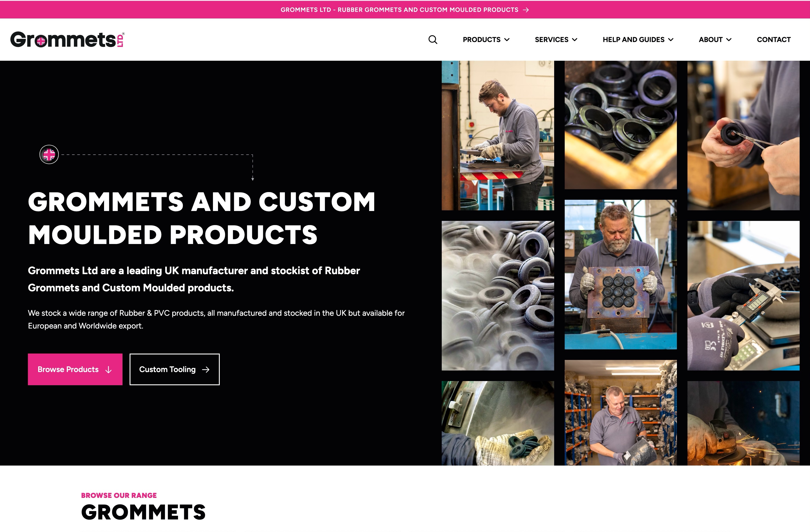Expand the Help and Guides chevron
Image resolution: width=810 pixels, height=532 pixels.
pos(671,40)
